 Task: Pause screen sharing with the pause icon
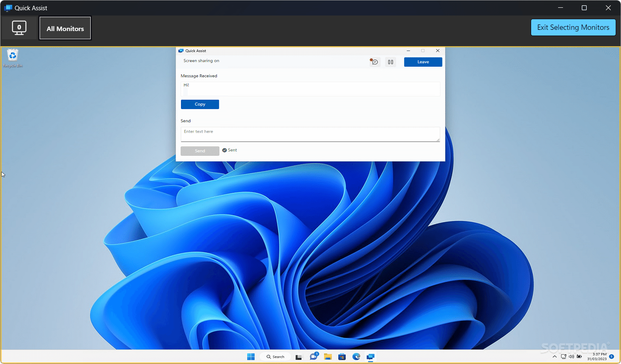(x=391, y=62)
